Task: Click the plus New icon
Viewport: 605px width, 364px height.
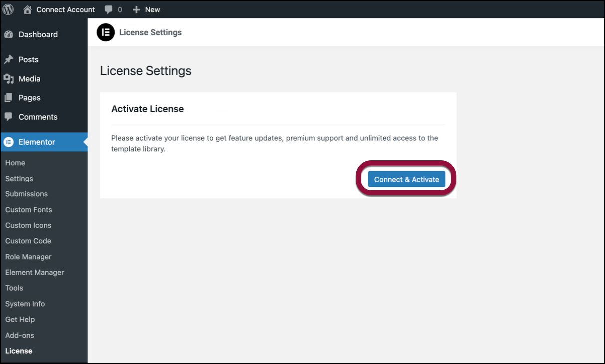Action: coord(136,9)
